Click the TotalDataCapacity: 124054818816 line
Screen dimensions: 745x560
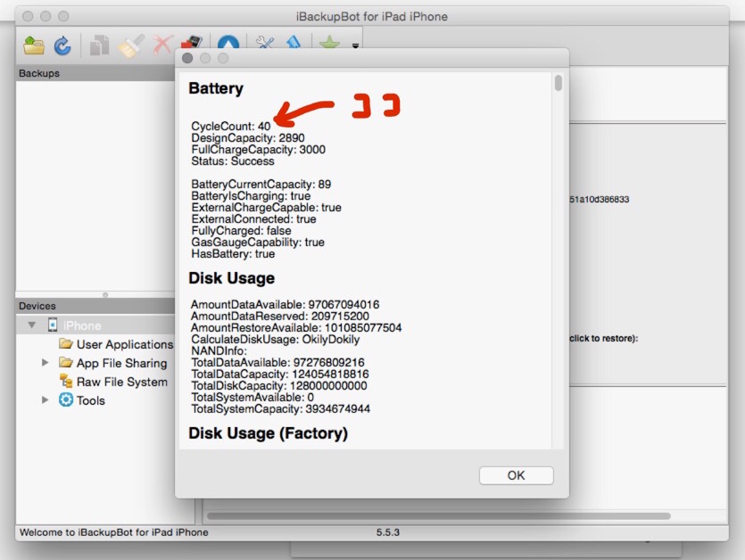[x=280, y=375]
